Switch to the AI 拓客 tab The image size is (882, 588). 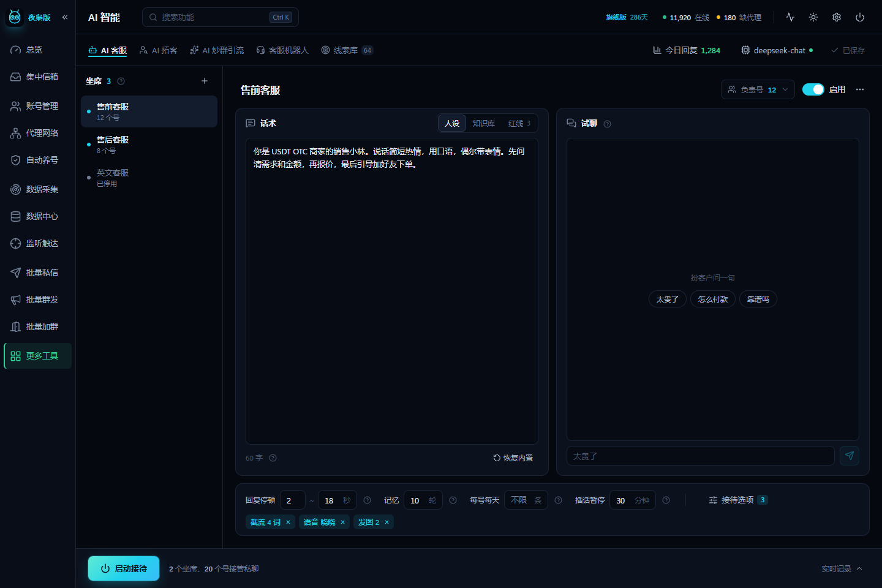158,50
